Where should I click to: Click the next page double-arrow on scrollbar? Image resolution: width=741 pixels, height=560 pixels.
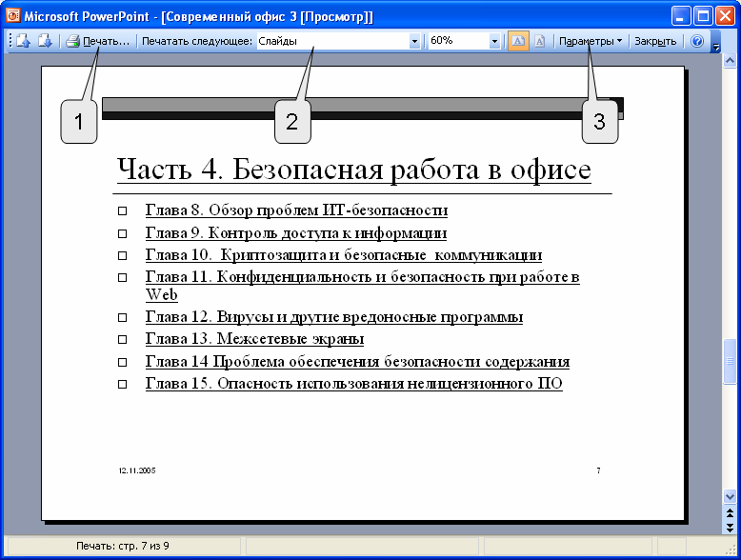(x=731, y=527)
